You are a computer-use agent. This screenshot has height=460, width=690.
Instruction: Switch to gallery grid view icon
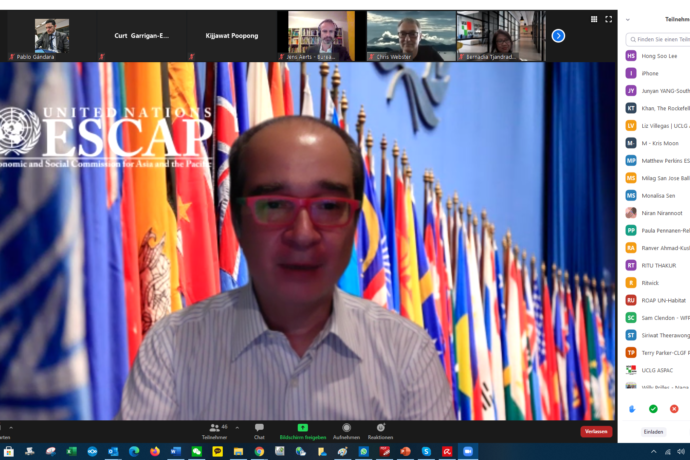(x=594, y=19)
